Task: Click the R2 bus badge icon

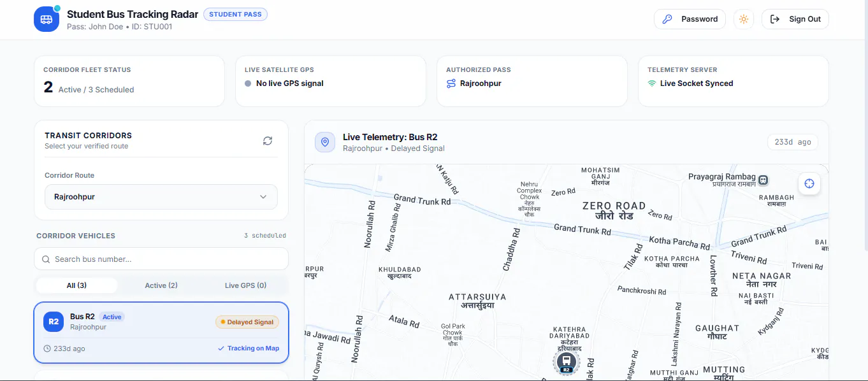Action: pos(54,322)
